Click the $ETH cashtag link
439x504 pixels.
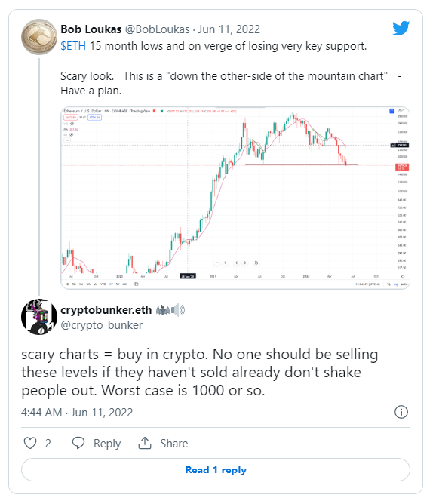click(73, 46)
